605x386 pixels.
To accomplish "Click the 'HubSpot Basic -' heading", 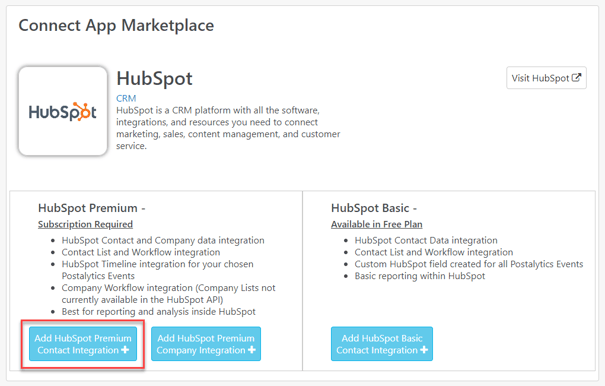I will 374,208.
